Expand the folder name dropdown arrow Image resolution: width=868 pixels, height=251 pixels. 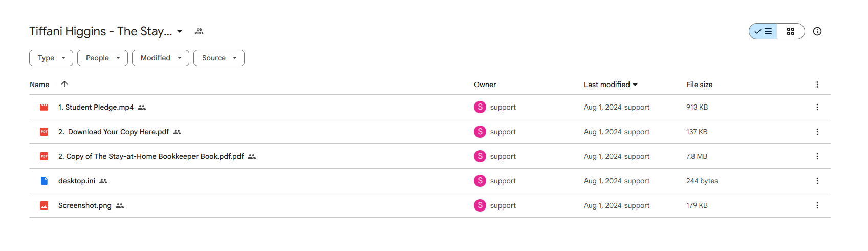[x=180, y=31]
